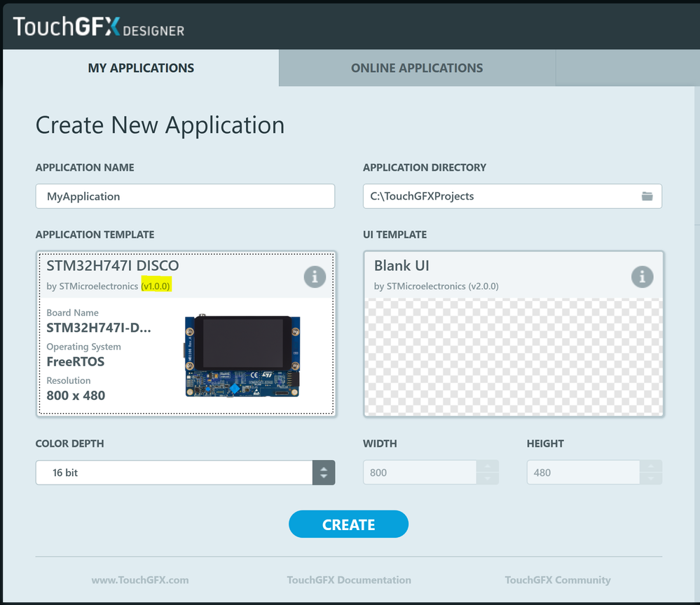Select the STM32H747I DISCO application template

[x=186, y=334]
